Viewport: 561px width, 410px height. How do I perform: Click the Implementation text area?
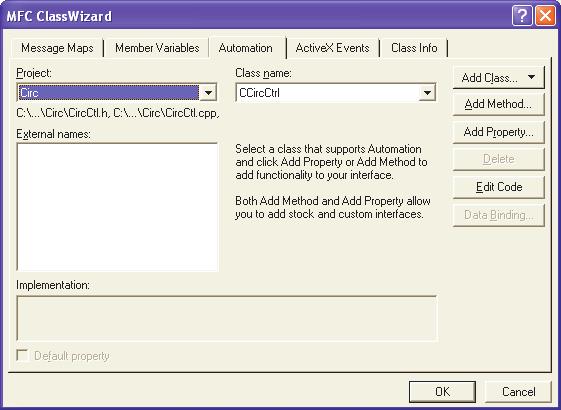click(227, 318)
